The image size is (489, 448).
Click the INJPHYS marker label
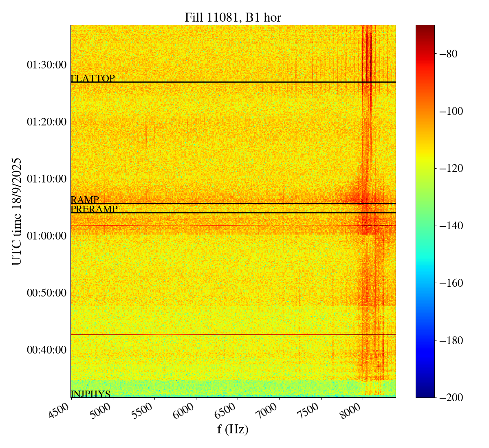click(x=90, y=394)
